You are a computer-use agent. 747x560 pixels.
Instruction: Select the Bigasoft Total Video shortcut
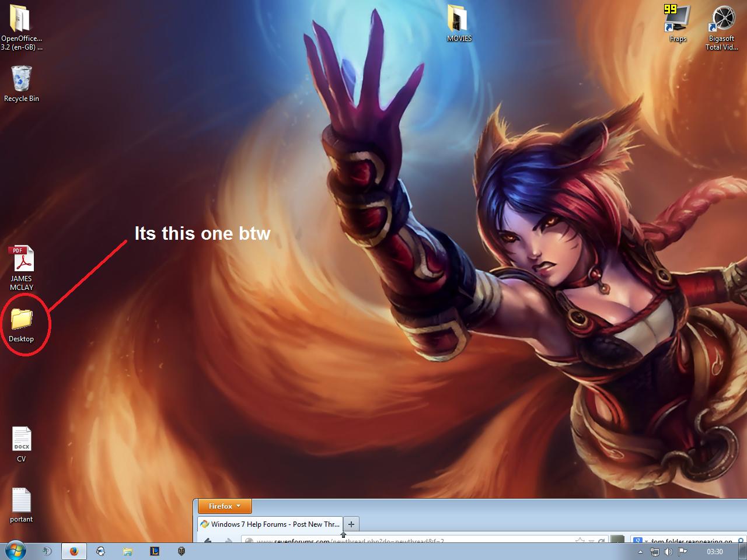click(722, 27)
